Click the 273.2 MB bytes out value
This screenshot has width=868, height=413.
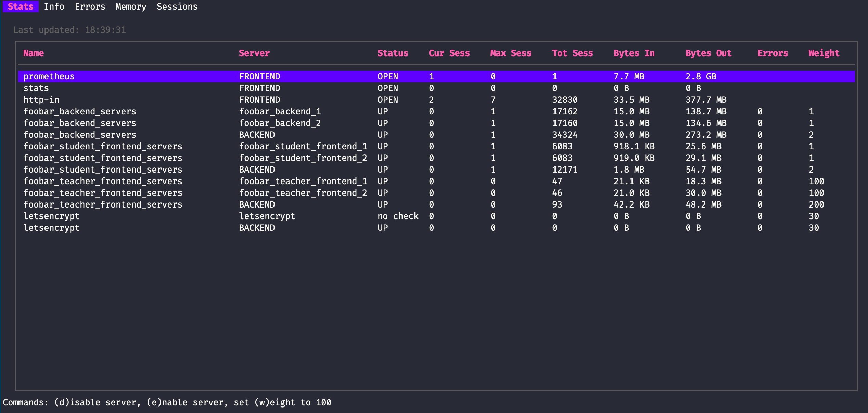706,135
